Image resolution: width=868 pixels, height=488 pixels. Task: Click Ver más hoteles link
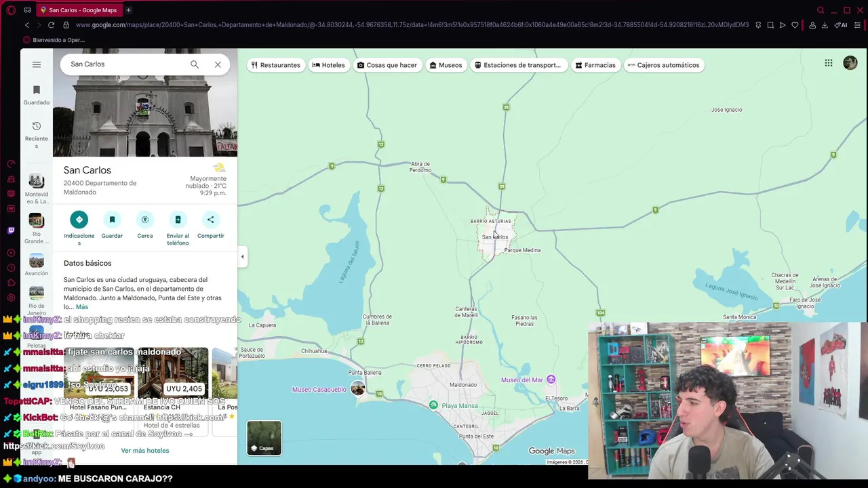pos(145,451)
